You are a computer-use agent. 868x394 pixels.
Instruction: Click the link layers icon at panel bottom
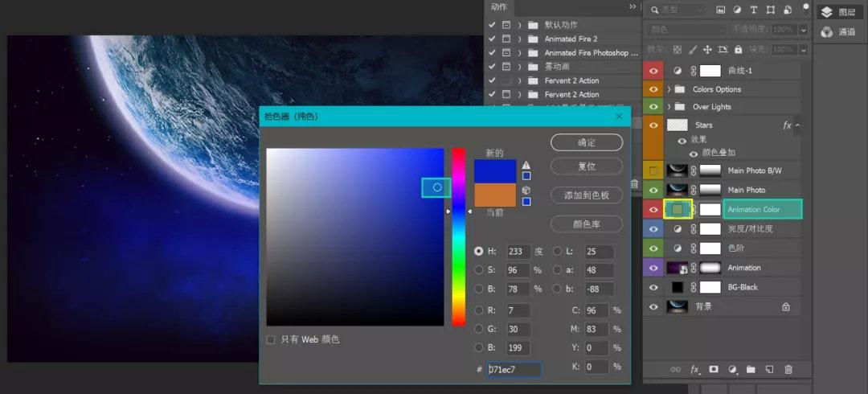(x=675, y=369)
